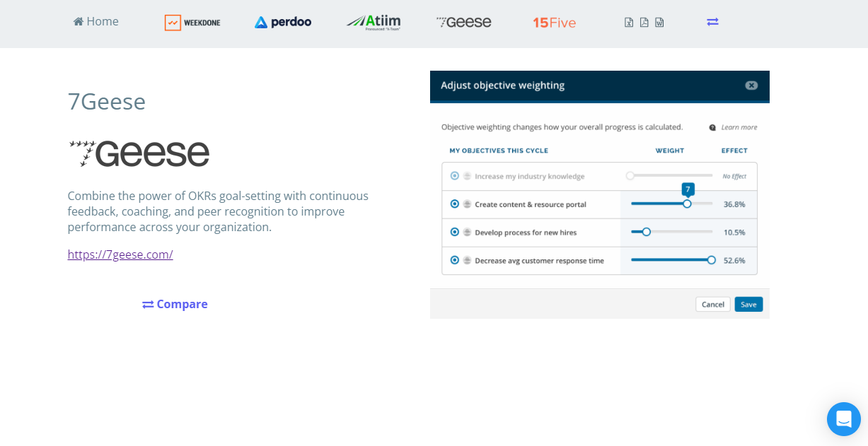The height and width of the screenshot is (446, 868).
Task: Go to the Home menu item
Action: click(96, 22)
